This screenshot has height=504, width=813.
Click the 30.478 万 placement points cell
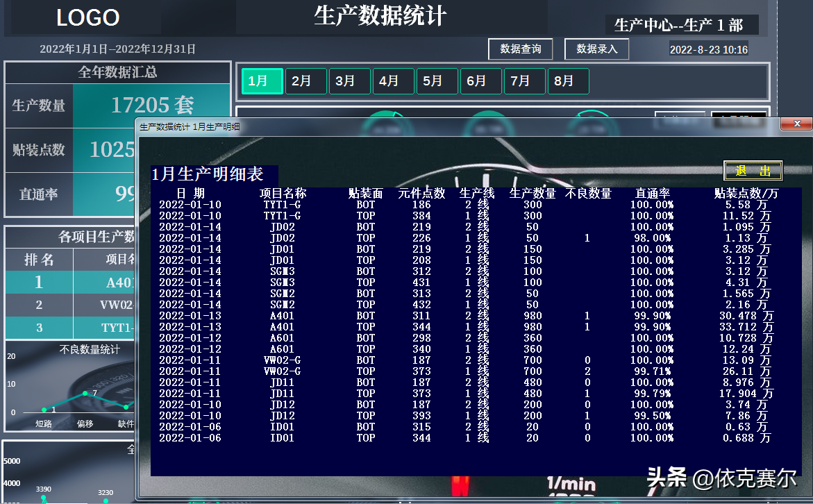pyautogui.click(x=746, y=316)
